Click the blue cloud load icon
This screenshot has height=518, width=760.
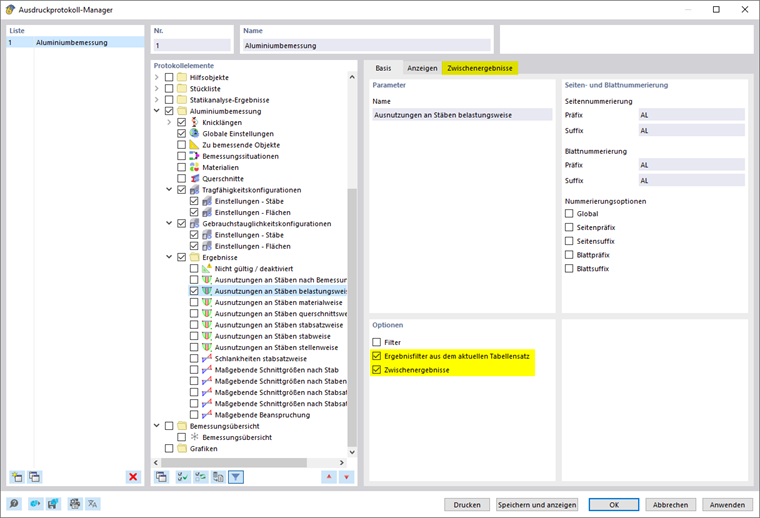[x=35, y=504]
